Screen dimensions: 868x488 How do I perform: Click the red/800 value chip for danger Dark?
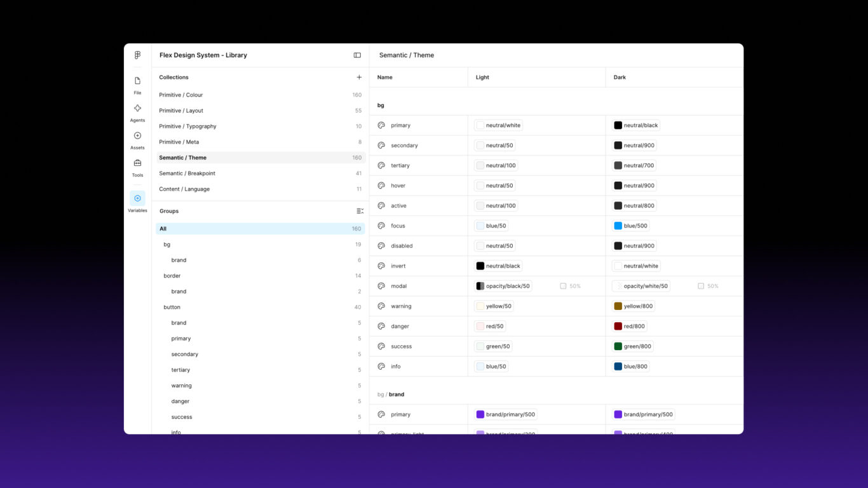pos(630,326)
